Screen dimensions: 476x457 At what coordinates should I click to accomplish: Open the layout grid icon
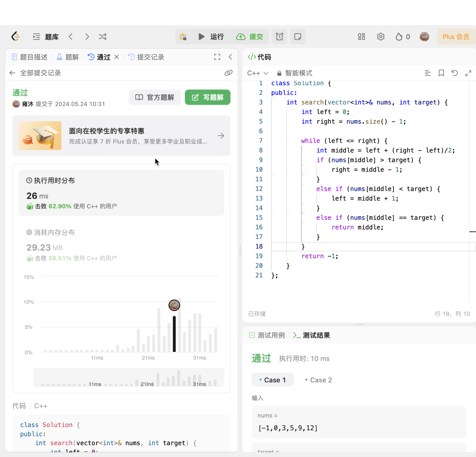tap(361, 37)
